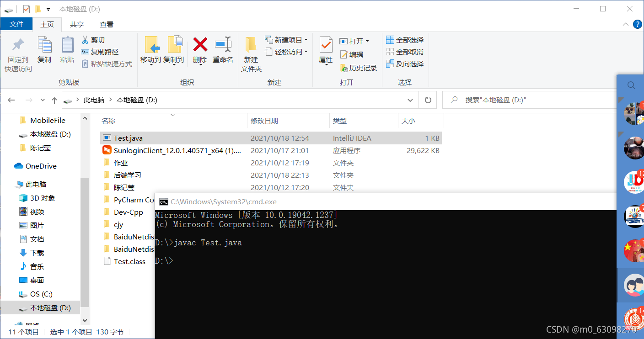Click History (历史记录) button
This screenshot has height=339, width=644.
coord(358,68)
